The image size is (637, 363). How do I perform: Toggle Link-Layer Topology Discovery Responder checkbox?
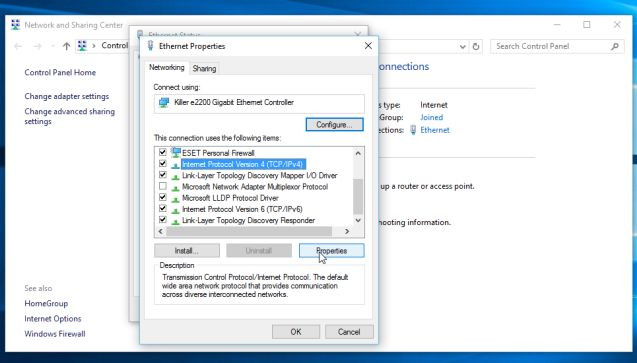[x=163, y=220]
